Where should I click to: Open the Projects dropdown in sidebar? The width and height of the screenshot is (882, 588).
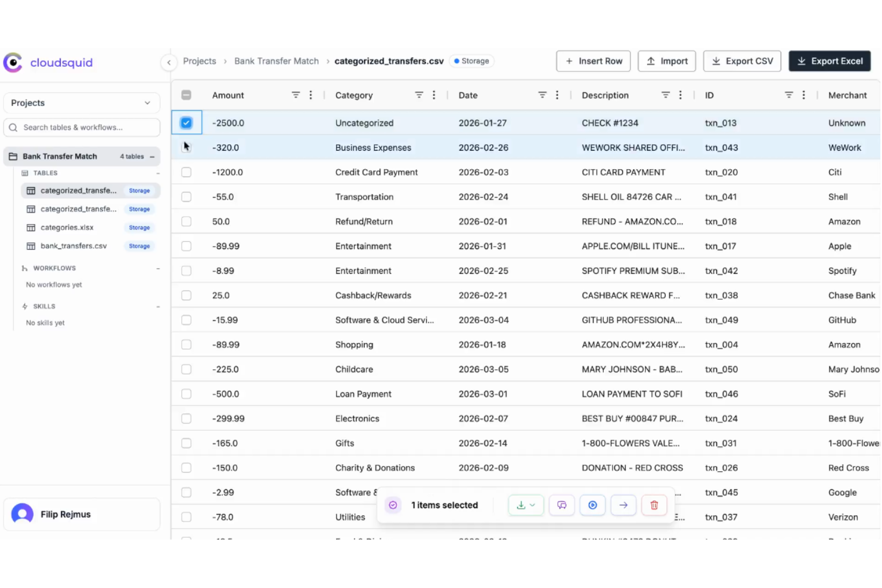pyautogui.click(x=82, y=102)
